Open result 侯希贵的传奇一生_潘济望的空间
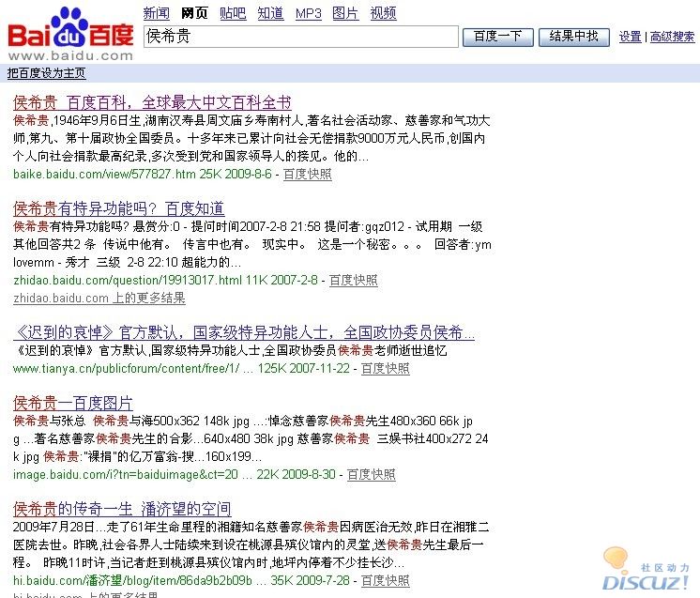The image size is (700, 598). click(x=122, y=509)
